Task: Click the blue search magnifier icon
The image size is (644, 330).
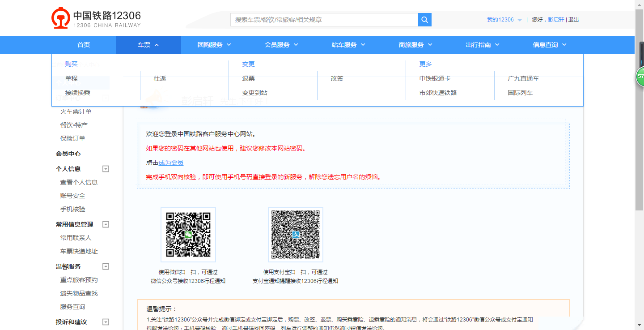Action: pyautogui.click(x=424, y=20)
